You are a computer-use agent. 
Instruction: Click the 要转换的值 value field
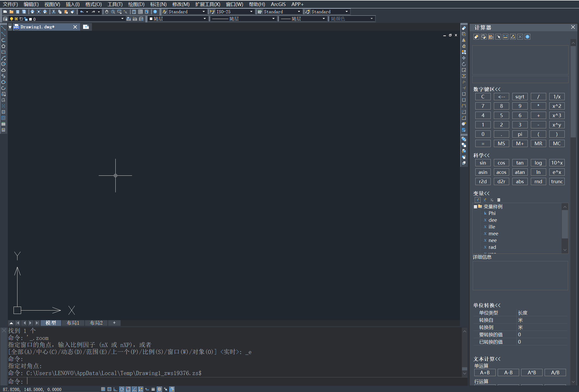pyautogui.click(x=541, y=334)
